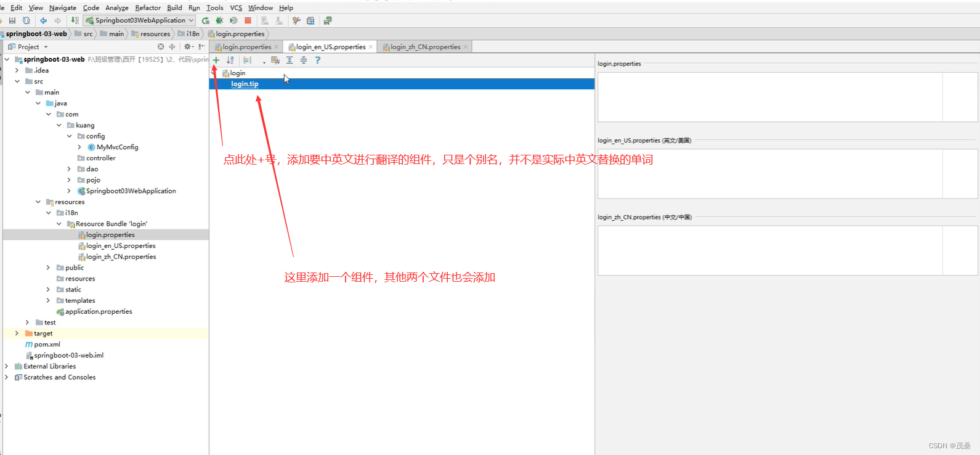Open Project Structure toolbar icon
The image size is (980, 455).
pos(310,20)
